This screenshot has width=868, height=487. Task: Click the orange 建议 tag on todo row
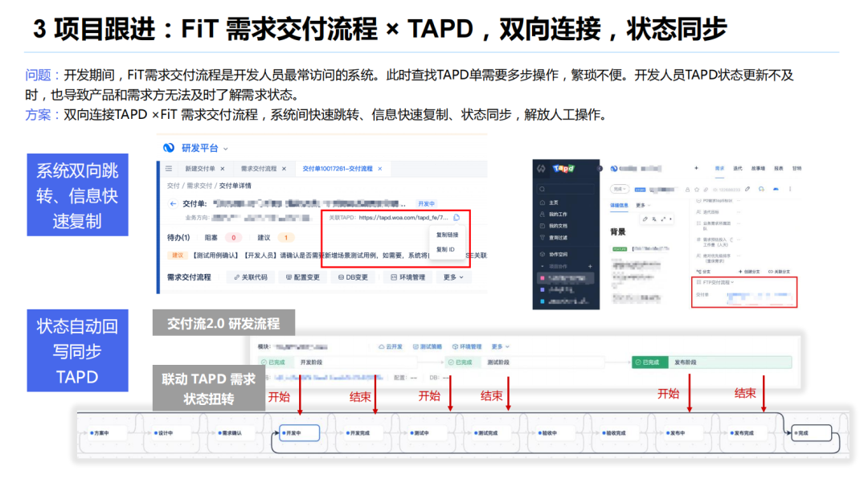177,255
